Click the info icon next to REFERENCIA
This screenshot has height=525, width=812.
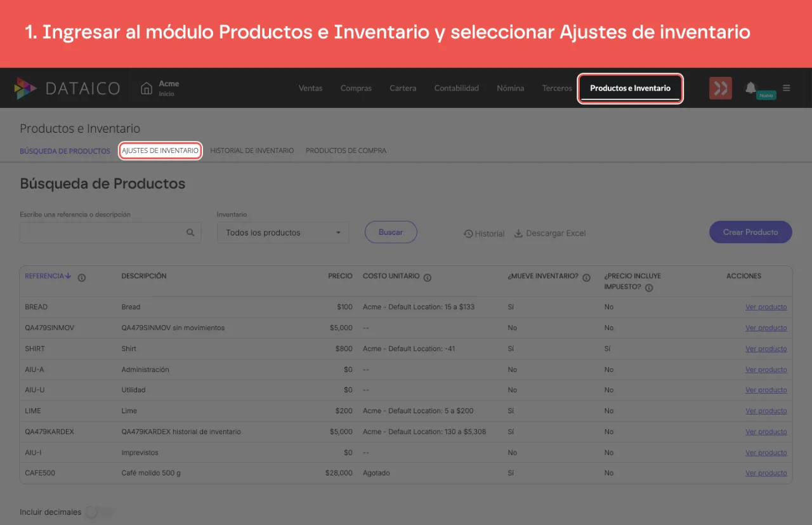tap(82, 277)
